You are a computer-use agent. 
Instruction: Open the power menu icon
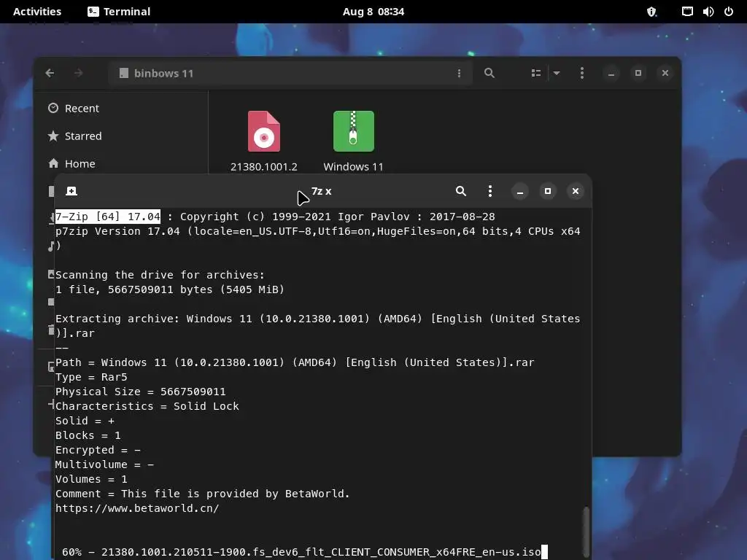(729, 12)
